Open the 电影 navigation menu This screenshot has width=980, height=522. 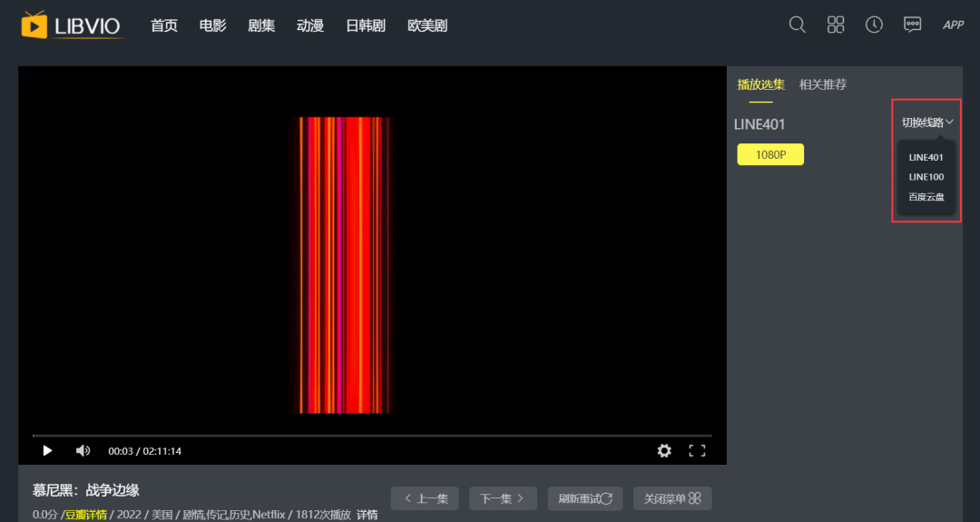pyautogui.click(x=213, y=25)
